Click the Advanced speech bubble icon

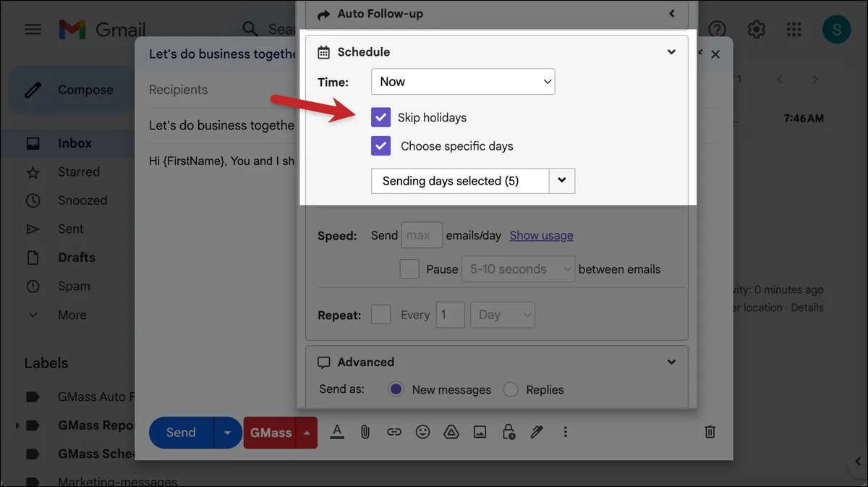(x=323, y=362)
